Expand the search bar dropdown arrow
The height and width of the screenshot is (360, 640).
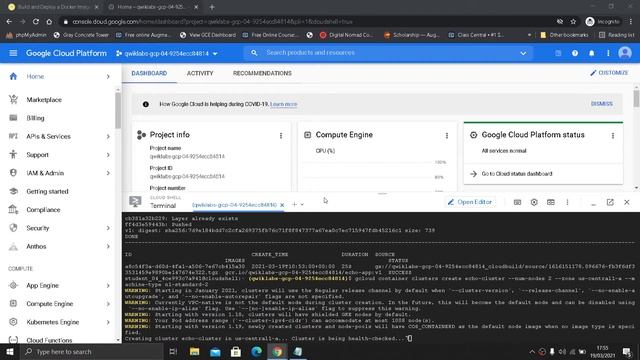pos(523,53)
